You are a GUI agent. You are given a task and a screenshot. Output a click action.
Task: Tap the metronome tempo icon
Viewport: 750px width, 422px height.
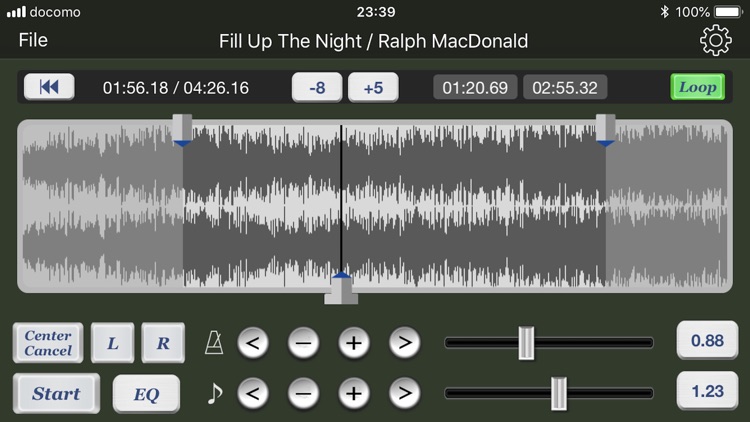(x=214, y=343)
